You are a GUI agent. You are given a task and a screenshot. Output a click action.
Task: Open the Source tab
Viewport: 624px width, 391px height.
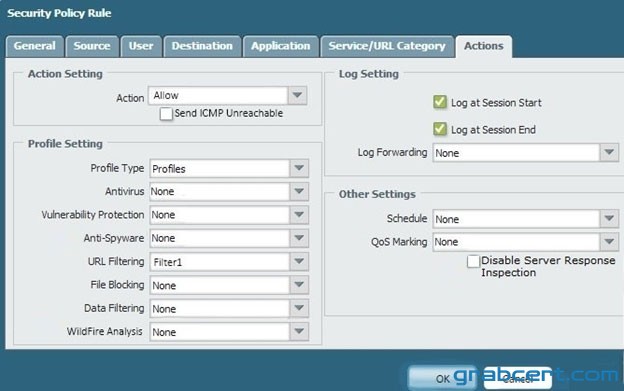coord(92,46)
